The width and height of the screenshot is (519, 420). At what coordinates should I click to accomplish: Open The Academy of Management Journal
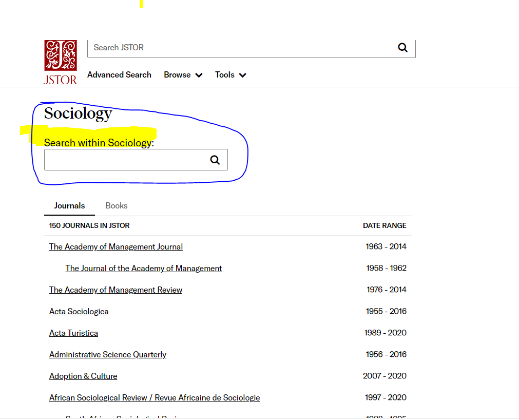coord(116,247)
